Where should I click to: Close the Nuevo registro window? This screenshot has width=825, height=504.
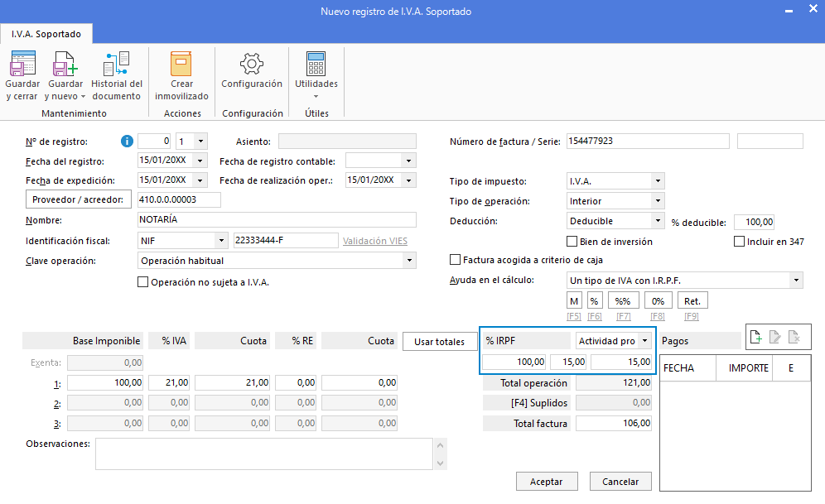click(813, 9)
